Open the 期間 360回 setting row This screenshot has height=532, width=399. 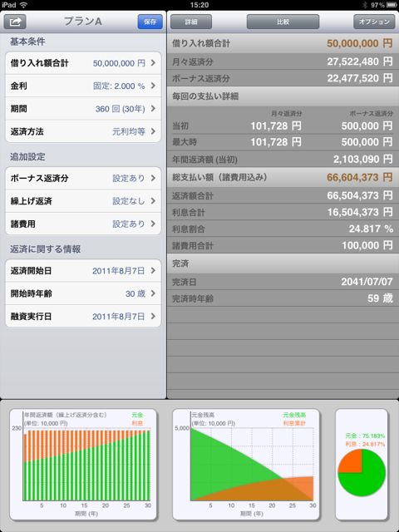coord(83,109)
